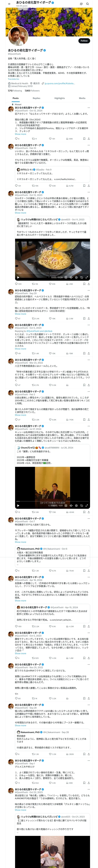
Task: Switch to the Replies tab
Action: 36,98
